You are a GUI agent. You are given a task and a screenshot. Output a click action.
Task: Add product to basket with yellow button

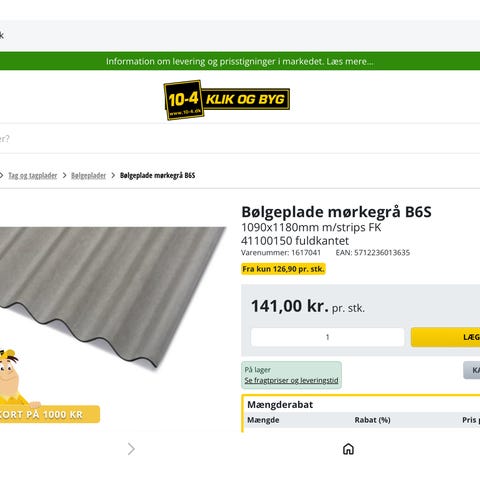(446, 337)
